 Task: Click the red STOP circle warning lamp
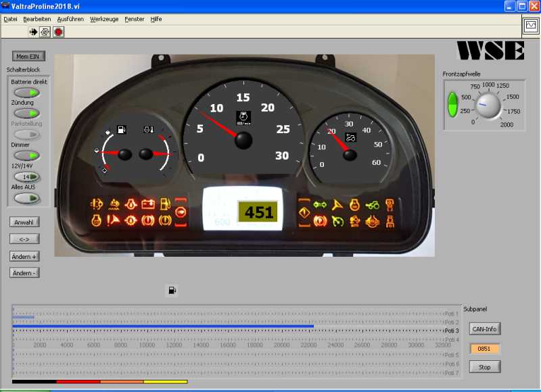click(181, 212)
